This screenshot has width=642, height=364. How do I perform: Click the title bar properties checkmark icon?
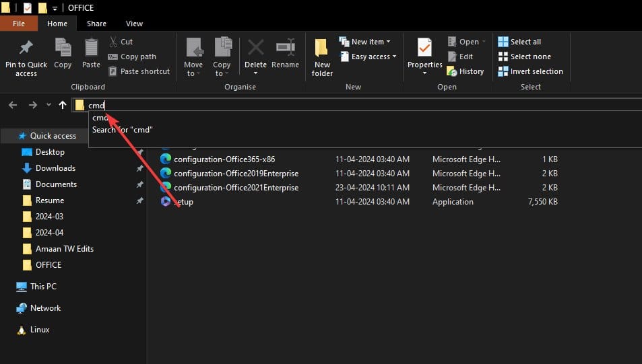pos(28,8)
